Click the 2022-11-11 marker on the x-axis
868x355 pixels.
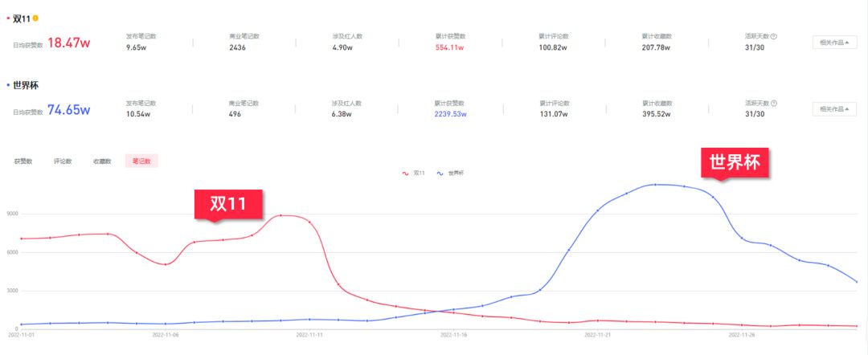(309, 335)
